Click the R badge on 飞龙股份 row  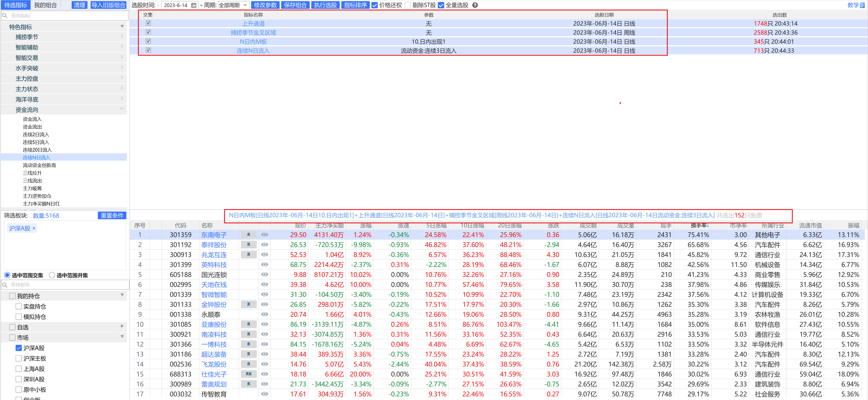coord(249,364)
